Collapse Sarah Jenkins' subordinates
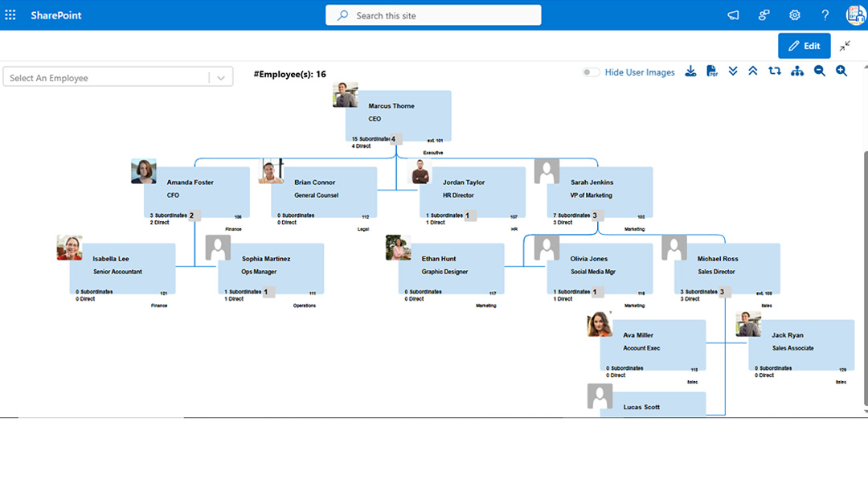Screen dimensions: 868x488 coord(596,215)
